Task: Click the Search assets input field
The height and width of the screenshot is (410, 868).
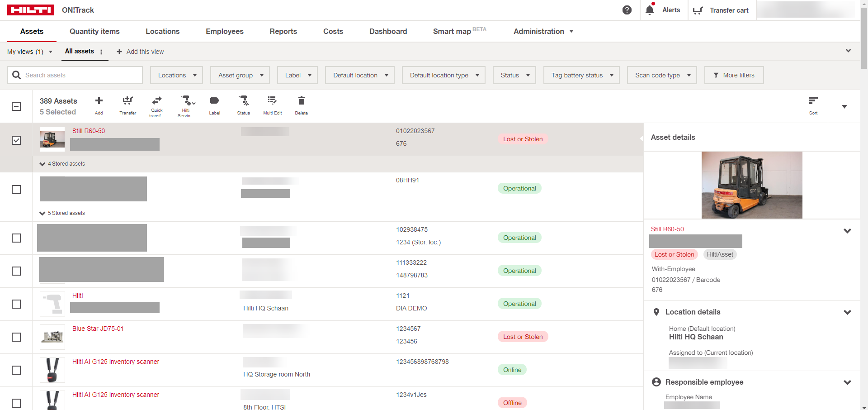Action: 75,75
